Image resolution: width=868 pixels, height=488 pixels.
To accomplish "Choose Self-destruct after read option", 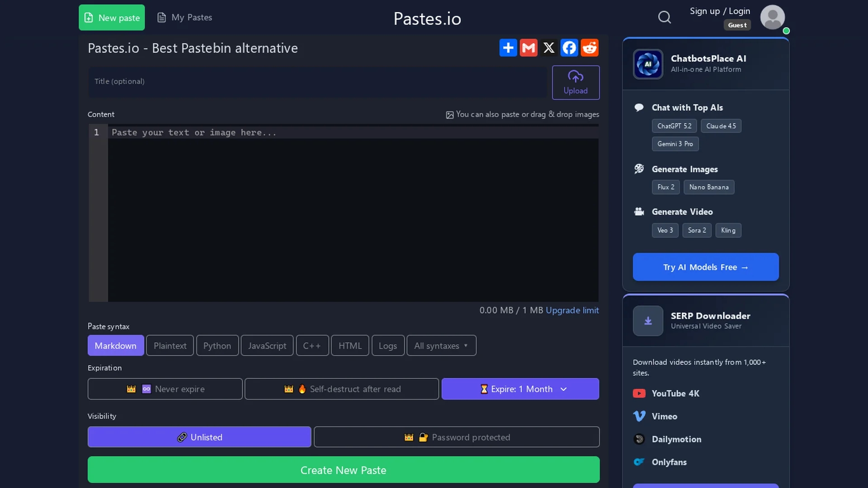I will 342,389.
